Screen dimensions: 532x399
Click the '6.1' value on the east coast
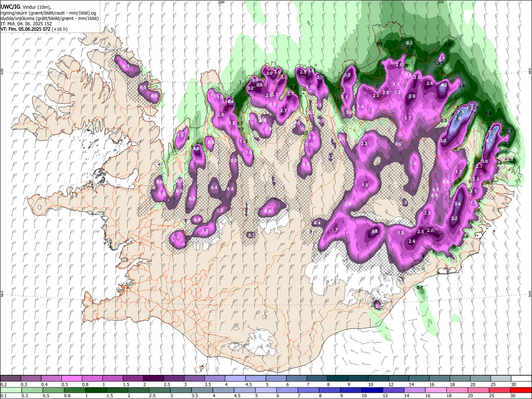click(x=490, y=141)
